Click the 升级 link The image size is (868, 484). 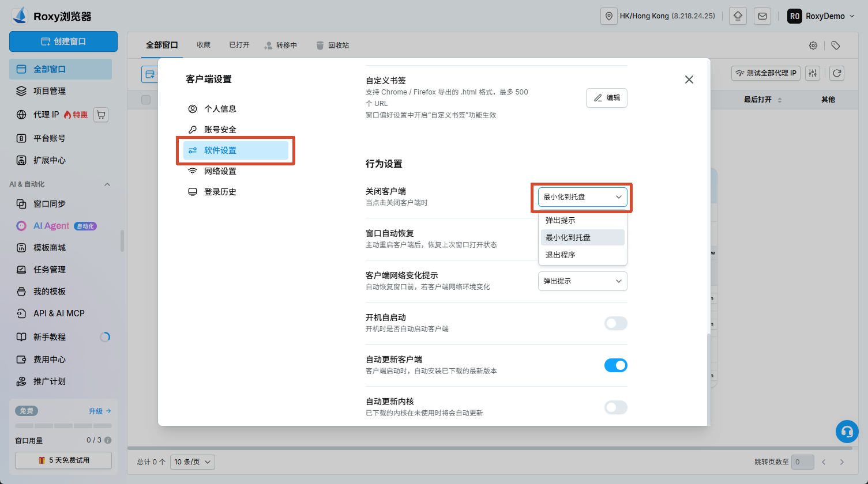tap(100, 411)
